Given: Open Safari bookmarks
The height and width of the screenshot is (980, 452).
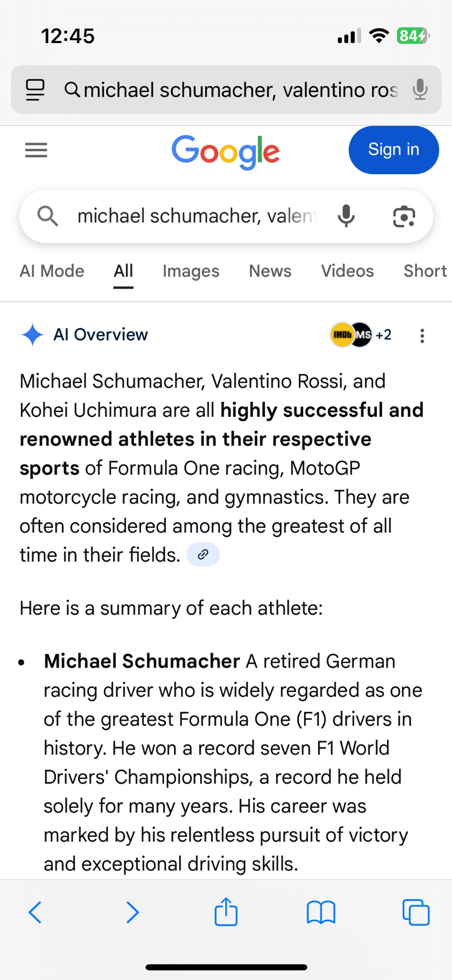Looking at the screenshot, I should click(x=321, y=912).
